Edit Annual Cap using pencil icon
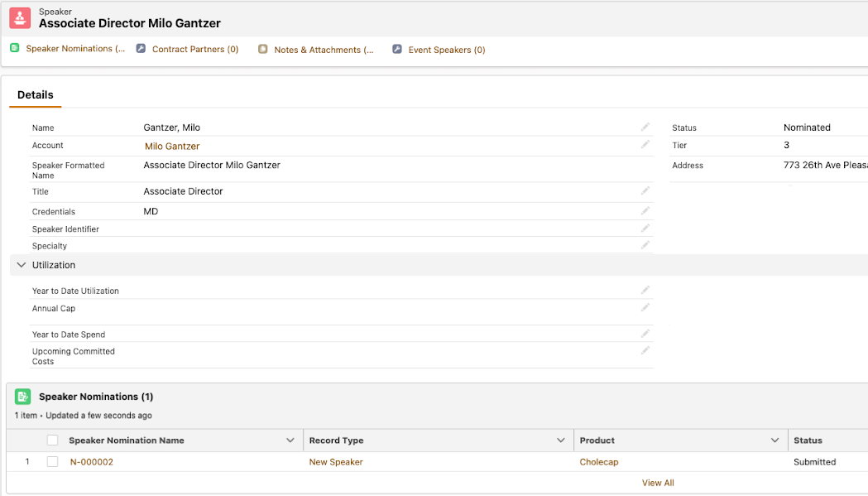Viewport: 868px width, 496px height. (645, 307)
